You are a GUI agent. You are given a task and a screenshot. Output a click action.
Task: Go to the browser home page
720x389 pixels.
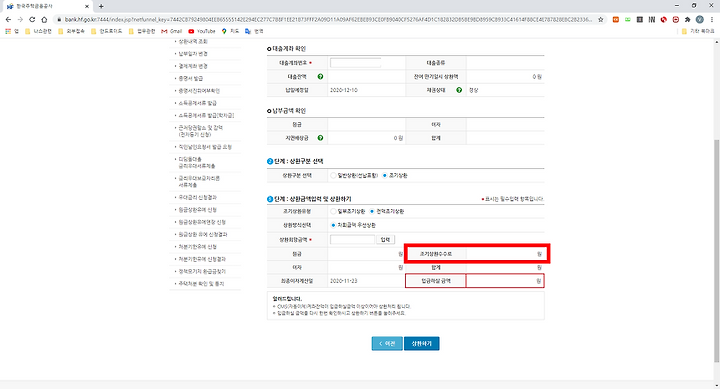click(44, 19)
